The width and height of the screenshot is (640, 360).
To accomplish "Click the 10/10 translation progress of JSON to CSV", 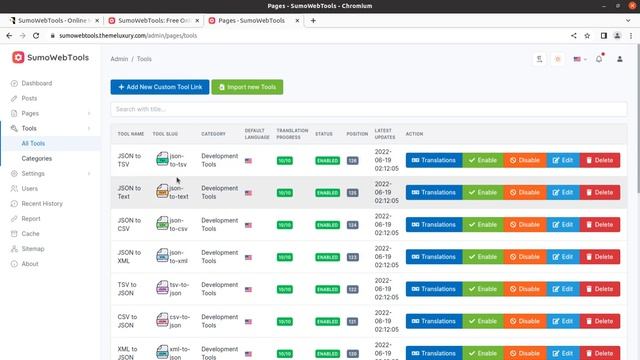I will pyautogui.click(x=284, y=225).
